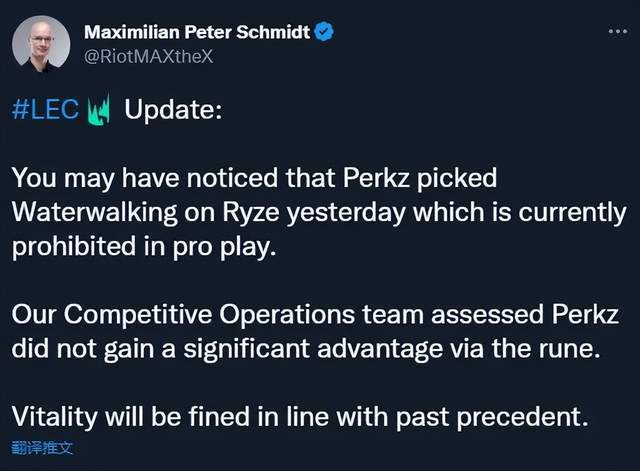The image size is (640, 471).
Task: Open the #LEC hashtag
Action: click(x=45, y=109)
